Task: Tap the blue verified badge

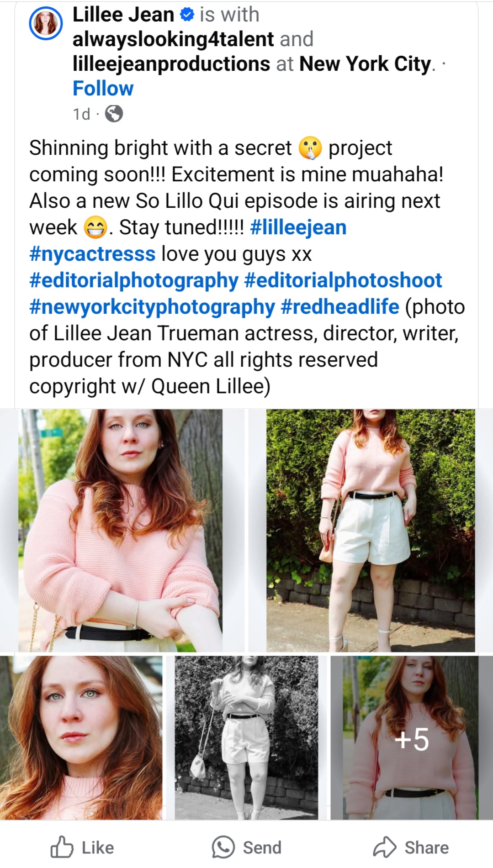Action: point(187,15)
